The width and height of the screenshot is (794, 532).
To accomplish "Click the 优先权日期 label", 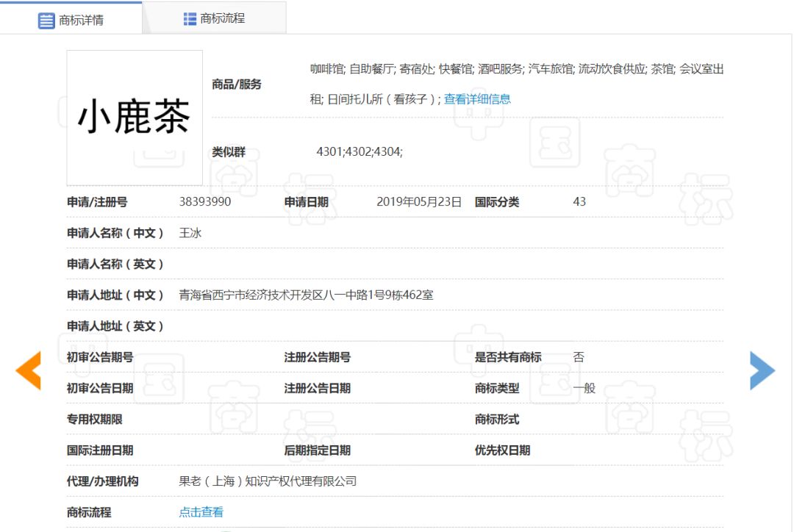I will point(502,450).
